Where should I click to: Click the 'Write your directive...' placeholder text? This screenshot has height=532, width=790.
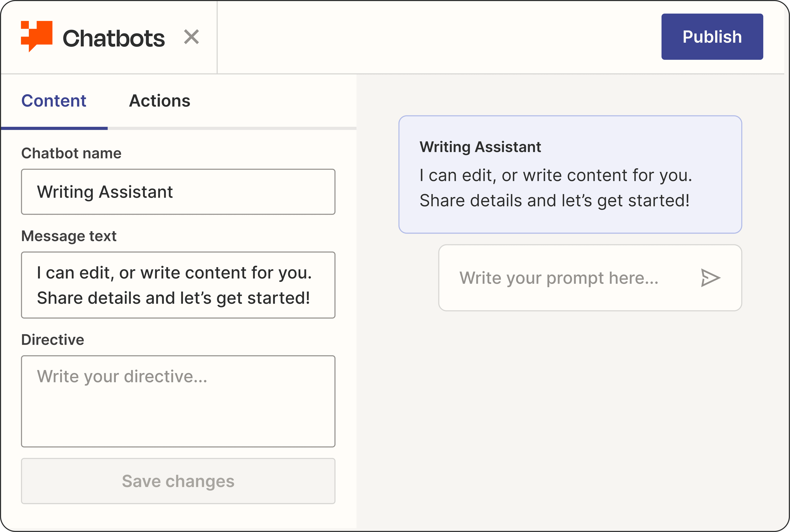click(122, 377)
